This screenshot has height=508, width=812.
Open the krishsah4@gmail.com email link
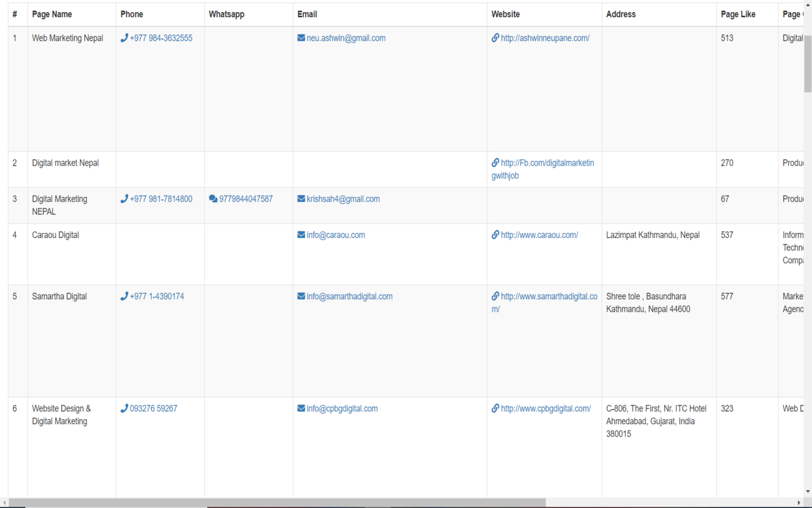click(343, 199)
